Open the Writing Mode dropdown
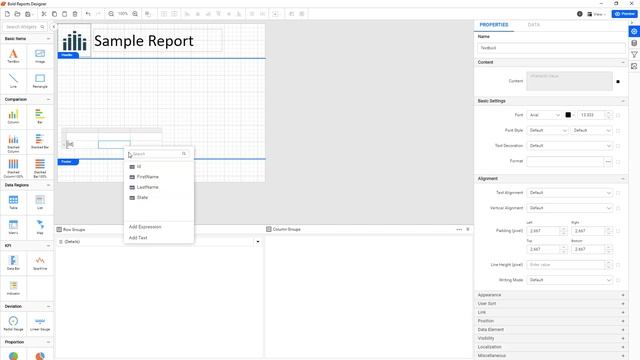The image size is (640, 360). pos(569,280)
